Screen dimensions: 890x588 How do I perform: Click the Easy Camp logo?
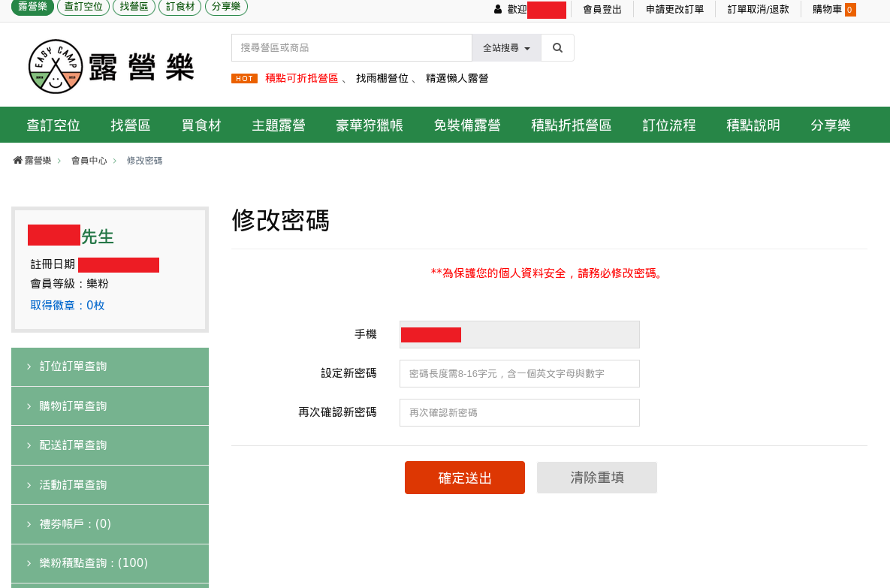tap(111, 66)
